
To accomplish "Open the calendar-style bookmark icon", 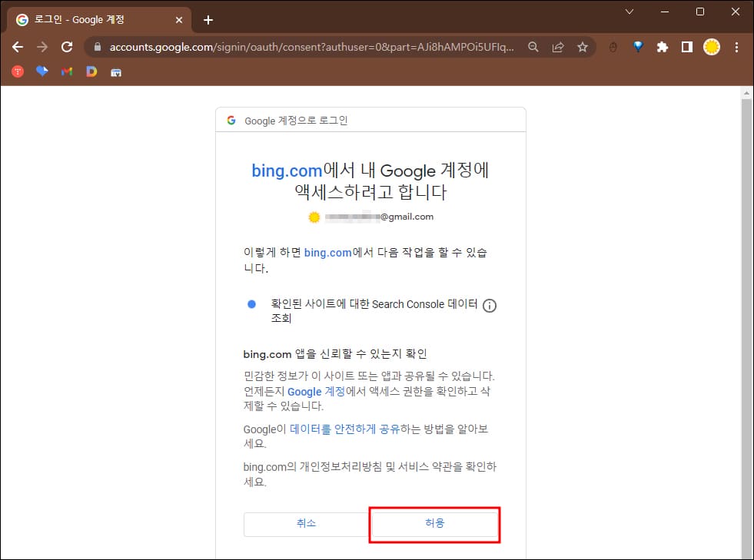I will click(116, 72).
